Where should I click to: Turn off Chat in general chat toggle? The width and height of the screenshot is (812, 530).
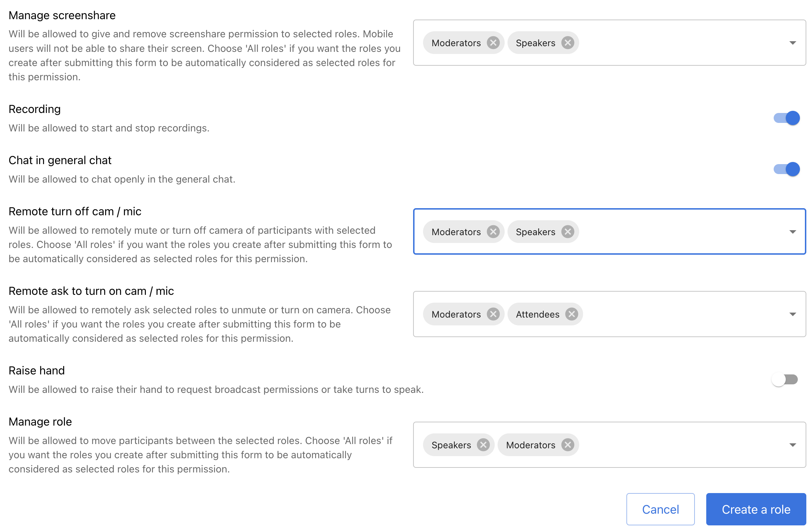(786, 169)
